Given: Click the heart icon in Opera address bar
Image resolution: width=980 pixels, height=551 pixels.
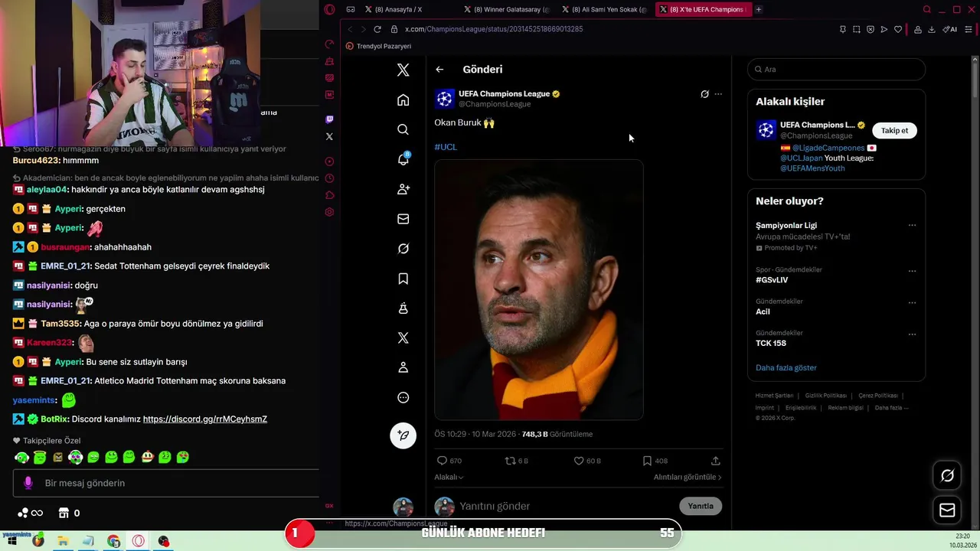Looking at the screenshot, I should (898, 29).
